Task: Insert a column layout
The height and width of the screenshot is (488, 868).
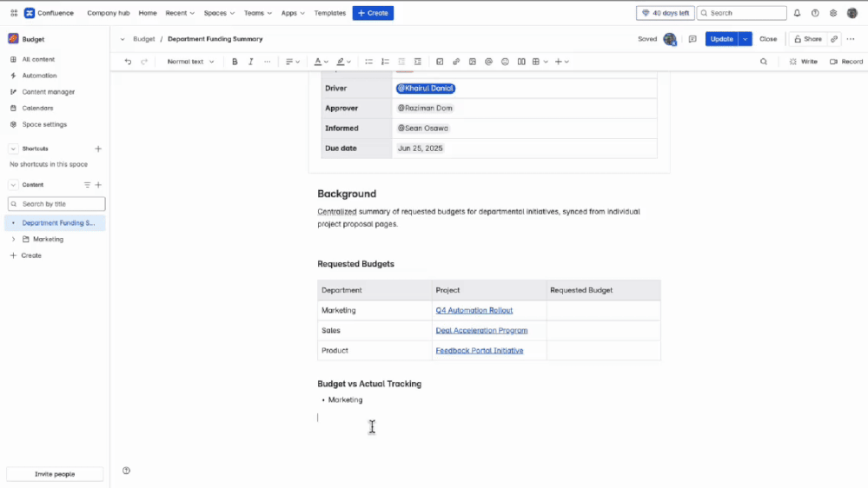Action: pyautogui.click(x=521, y=62)
